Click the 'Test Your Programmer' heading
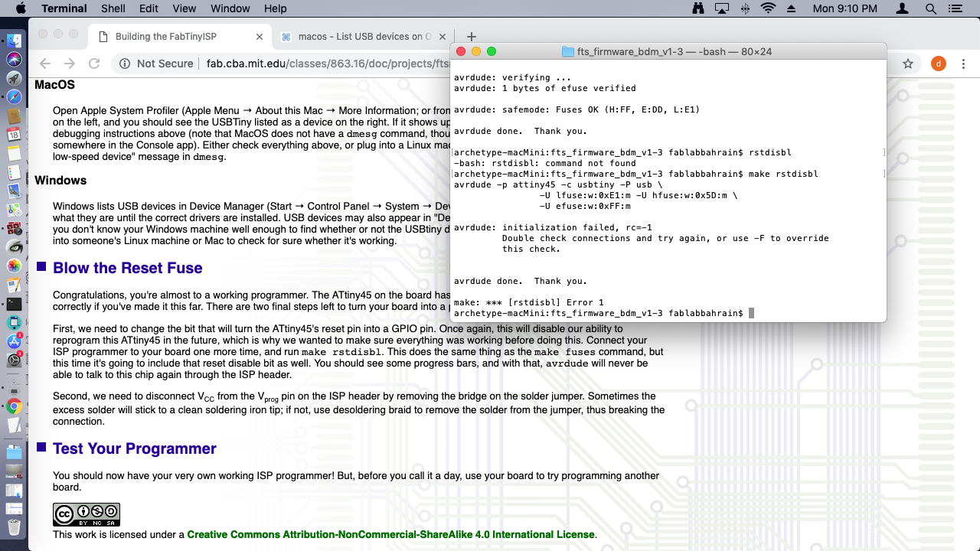This screenshot has height=551, width=980. (135, 448)
